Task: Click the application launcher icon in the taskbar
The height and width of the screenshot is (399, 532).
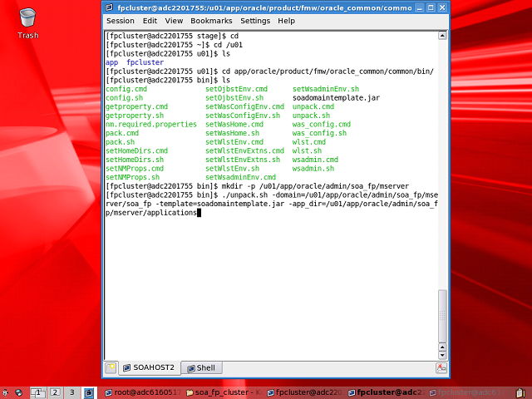Action: click(7, 392)
